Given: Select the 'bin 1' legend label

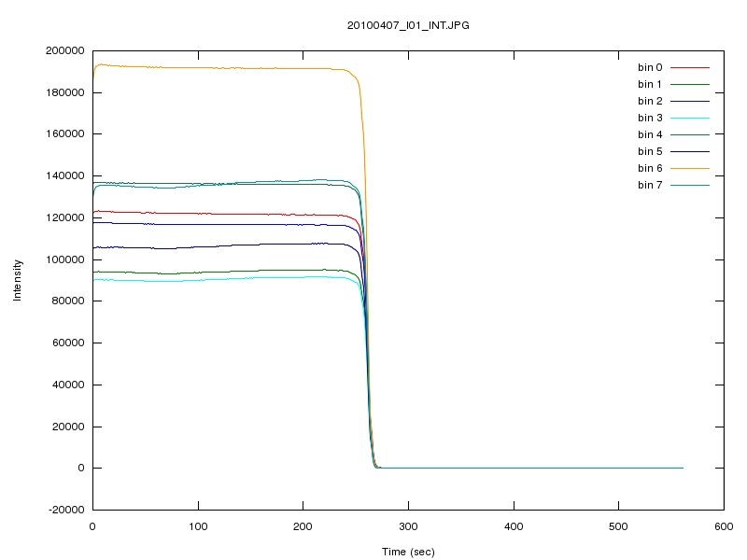Looking at the screenshot, I should click(650, 84).
